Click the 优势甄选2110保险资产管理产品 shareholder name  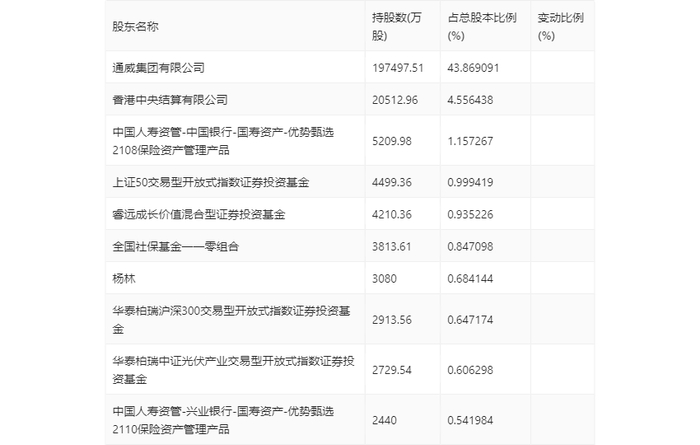[x=223, y=420]
